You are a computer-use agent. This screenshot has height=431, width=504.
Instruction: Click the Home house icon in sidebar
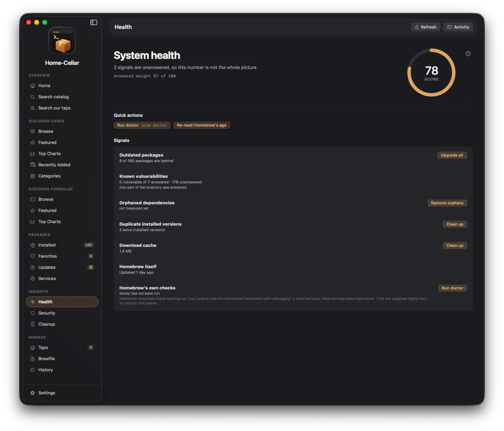click(32, 86)
